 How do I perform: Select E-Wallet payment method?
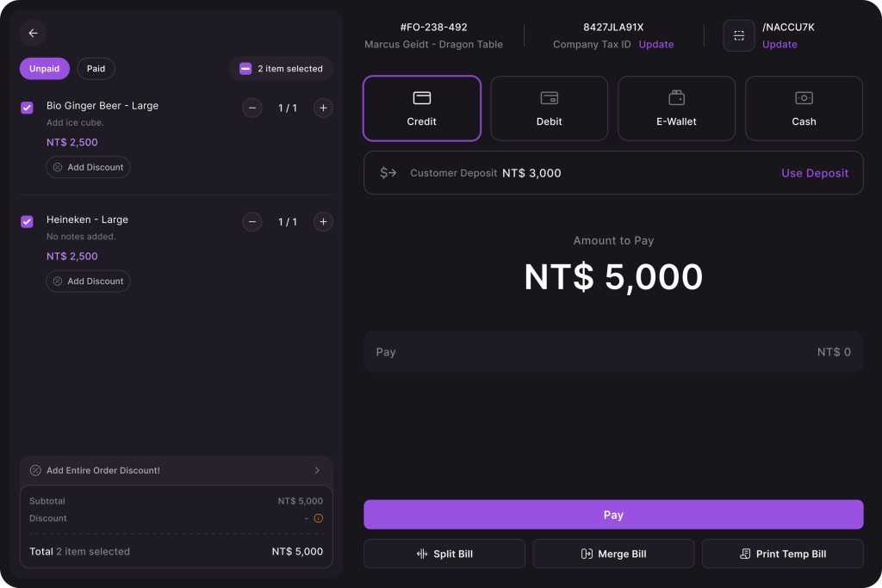pos(677,108)
